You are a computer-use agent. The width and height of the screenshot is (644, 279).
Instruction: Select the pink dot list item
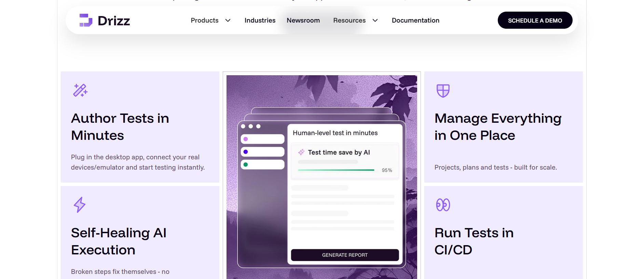(x=262, y=139)
